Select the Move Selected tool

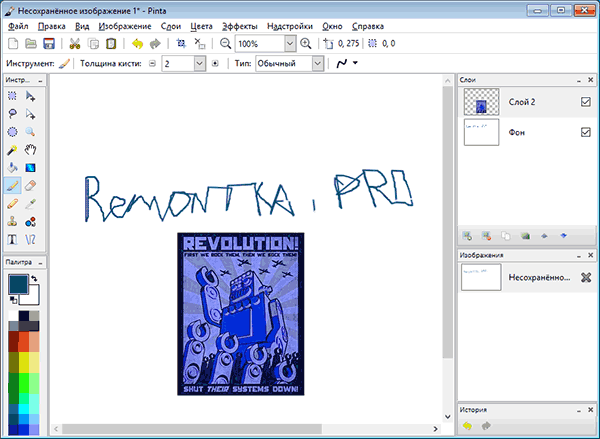(x=30, y=96)
